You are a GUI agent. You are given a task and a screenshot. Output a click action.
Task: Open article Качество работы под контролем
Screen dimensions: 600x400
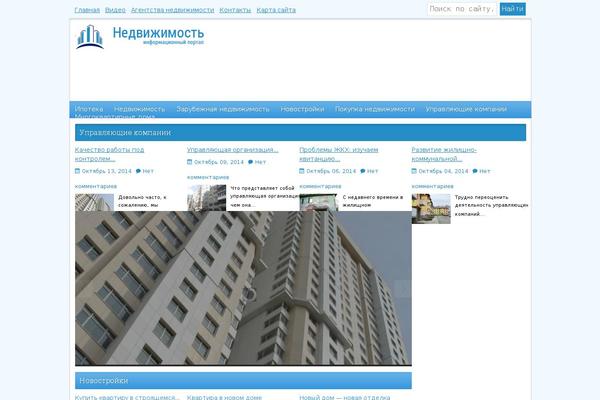click(109, 154)
